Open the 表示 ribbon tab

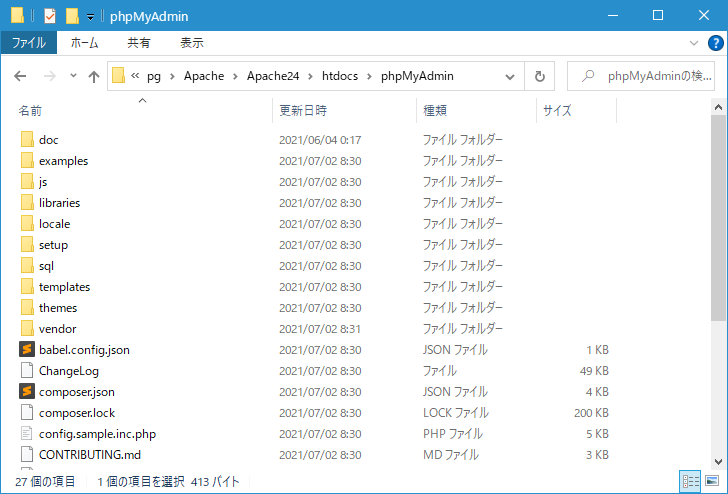[192, 43]
